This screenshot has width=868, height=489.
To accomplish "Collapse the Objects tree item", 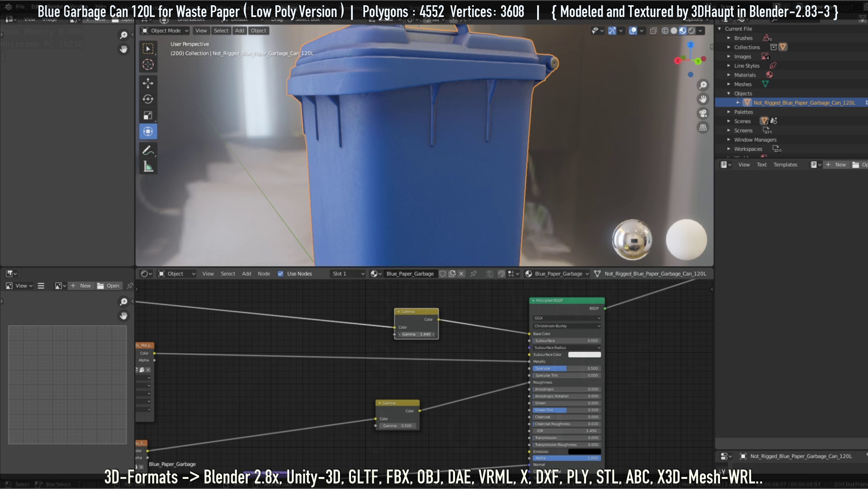I will 728,93.
